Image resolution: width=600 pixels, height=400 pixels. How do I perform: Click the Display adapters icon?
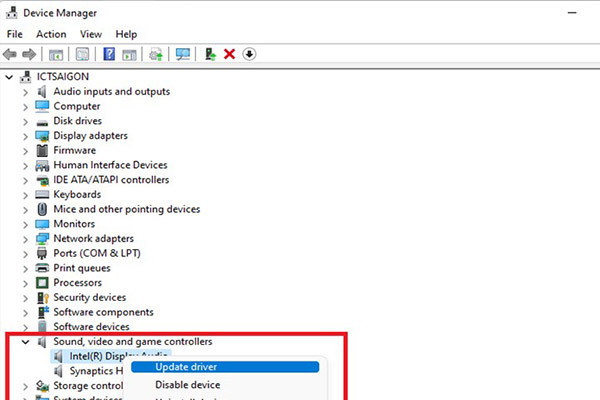pos(42,136)
